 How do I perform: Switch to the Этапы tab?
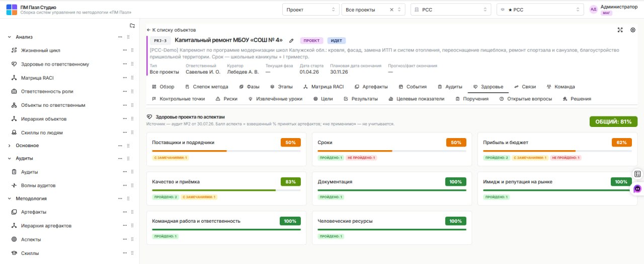pyautogui.click(x=281, y=87)
